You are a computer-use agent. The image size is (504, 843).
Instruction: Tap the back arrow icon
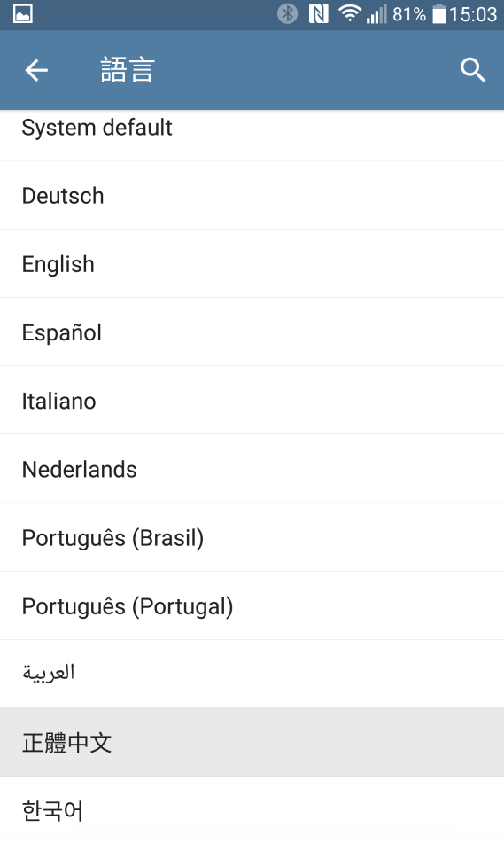[36, 70]
